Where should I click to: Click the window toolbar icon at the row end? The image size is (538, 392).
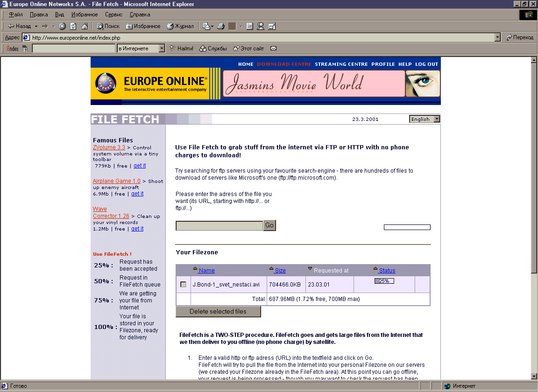click(272, 26)
